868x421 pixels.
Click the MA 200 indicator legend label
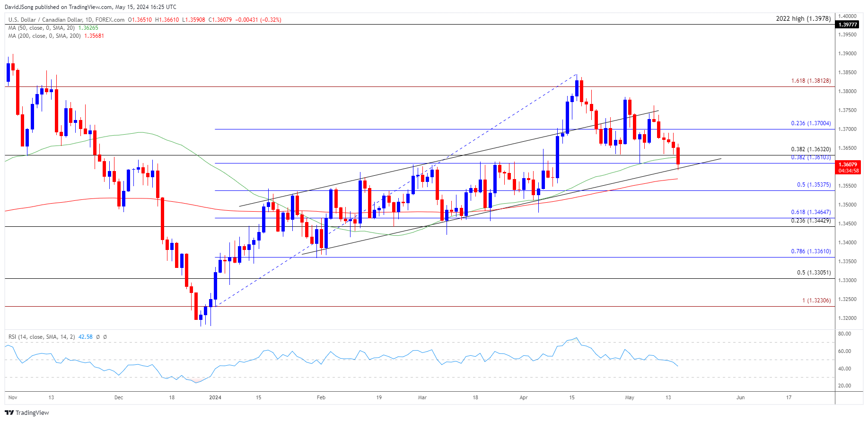click(44, 36)
